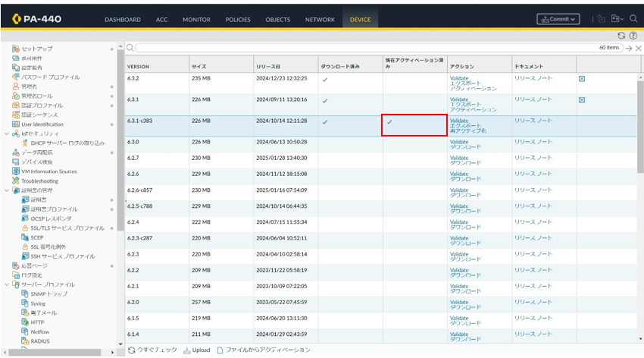Open RADIUS server profile

pyautogui.click(x=40, y=341)
